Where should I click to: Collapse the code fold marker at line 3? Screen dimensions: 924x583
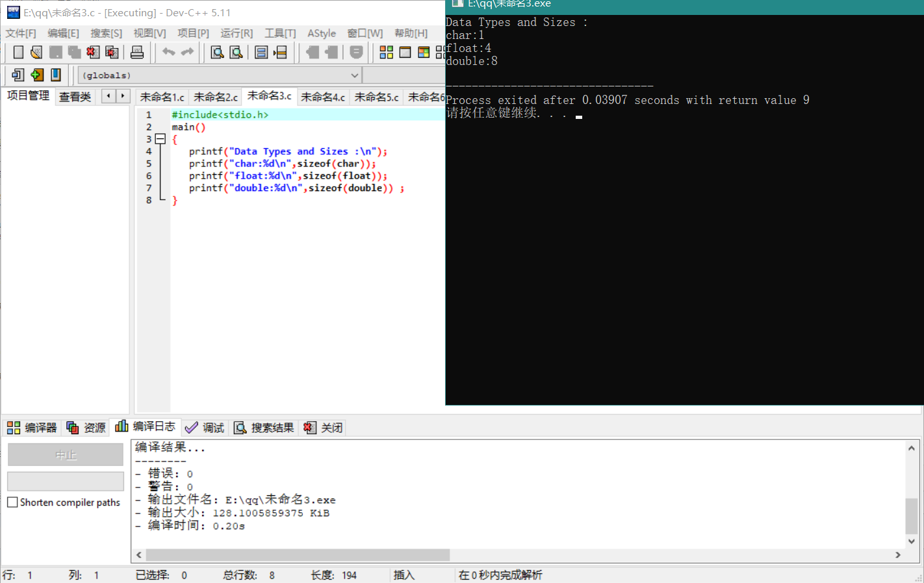point(160,139)
